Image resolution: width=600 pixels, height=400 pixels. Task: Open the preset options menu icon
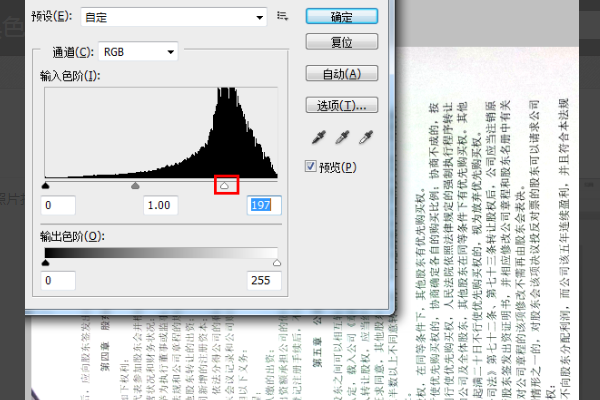pyautogui.click(x=282, y=16)
